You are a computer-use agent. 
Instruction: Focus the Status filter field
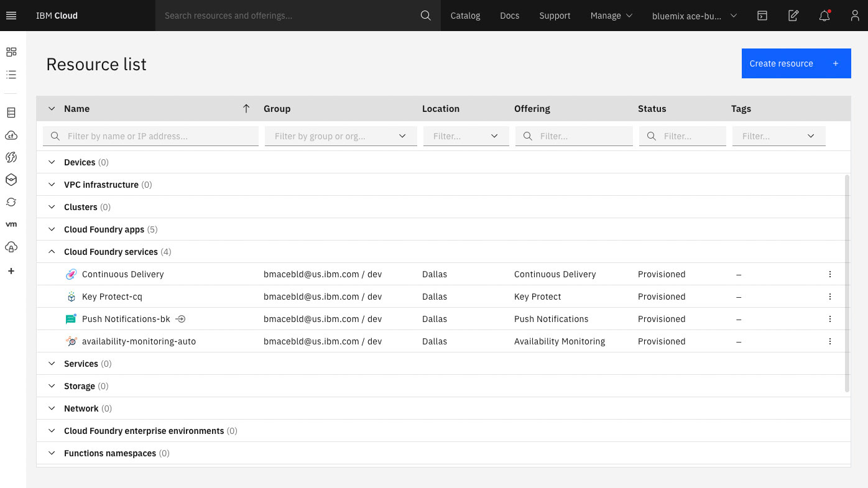pos(682,136)
